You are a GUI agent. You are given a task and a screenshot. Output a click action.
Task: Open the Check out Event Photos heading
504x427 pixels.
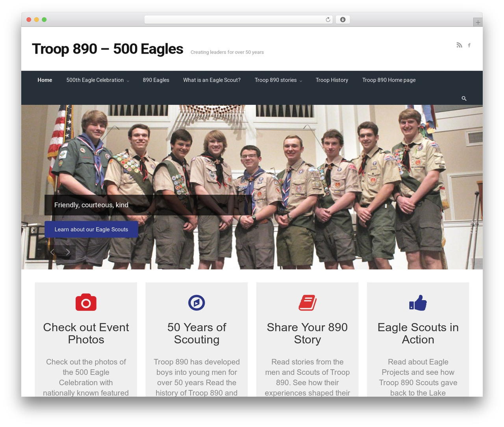[x=86, y=333]
